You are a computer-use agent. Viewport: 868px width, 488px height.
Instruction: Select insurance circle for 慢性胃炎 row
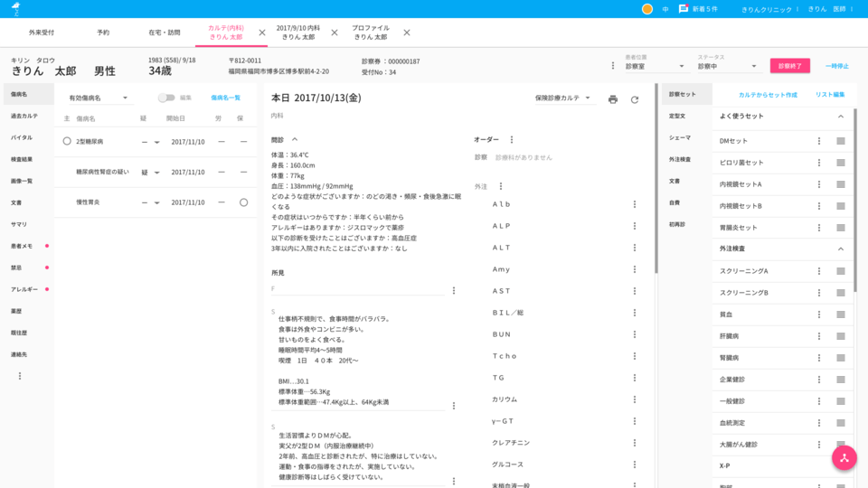coord(243,202)
